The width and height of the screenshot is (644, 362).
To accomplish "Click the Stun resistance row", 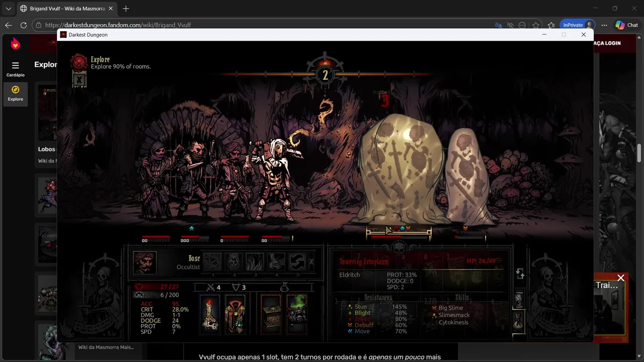I will [377, 307].
